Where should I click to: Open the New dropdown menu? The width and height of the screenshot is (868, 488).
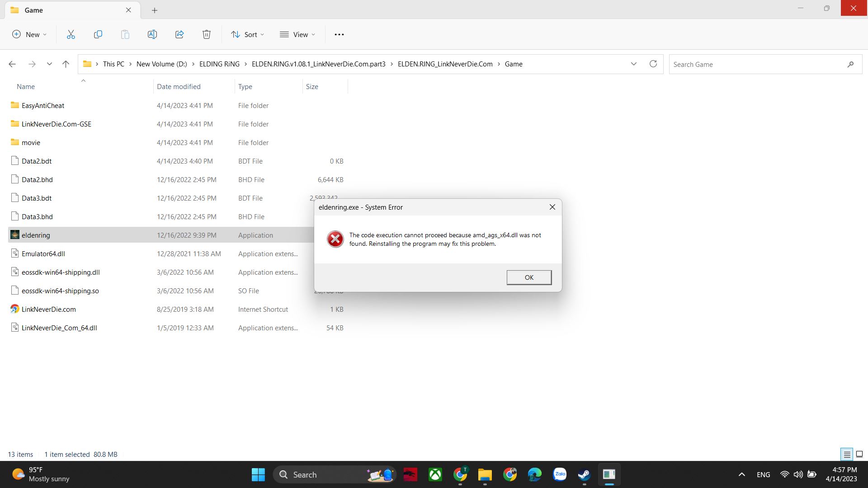29,34
